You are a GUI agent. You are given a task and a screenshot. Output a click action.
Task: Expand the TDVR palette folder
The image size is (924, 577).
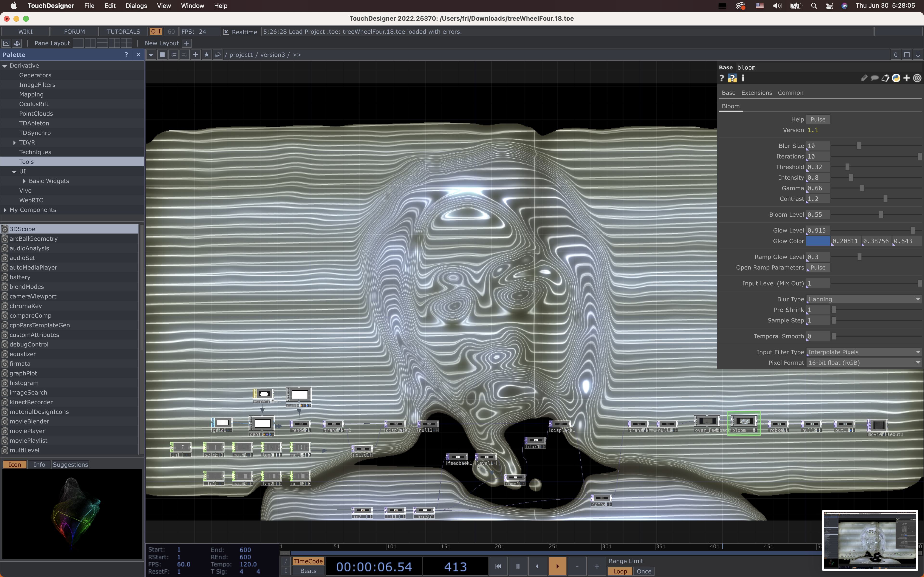tap(14, 142)
